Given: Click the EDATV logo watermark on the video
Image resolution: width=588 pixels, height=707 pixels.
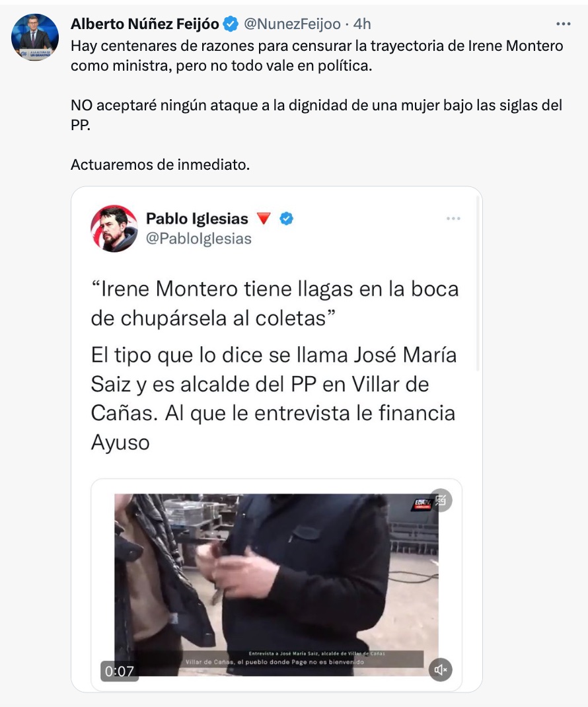Looking at the screenshot, I should point(421,505).
